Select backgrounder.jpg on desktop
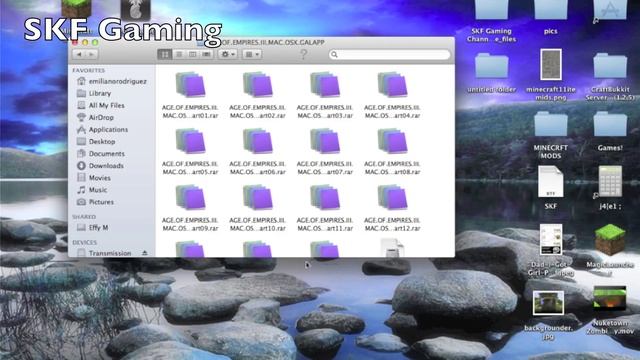This screenshot has height=360, width=640. click(549, 303)
